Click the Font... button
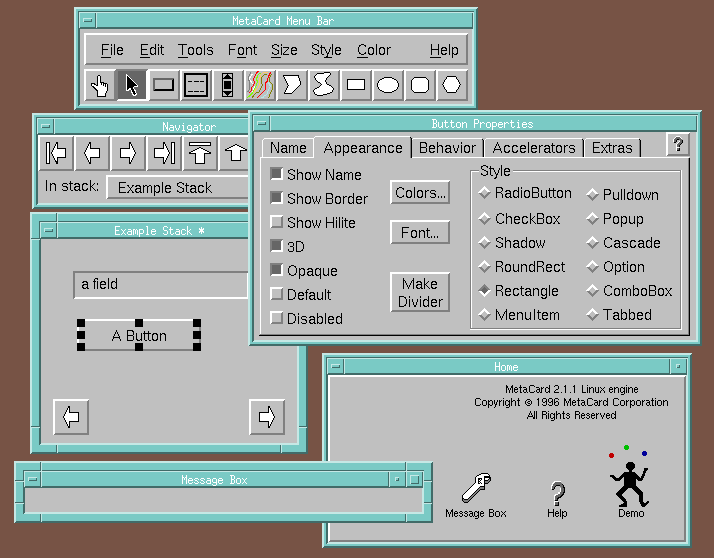This screenshot has height=558, width=714. pyautogui.click(x=420, y=232)
